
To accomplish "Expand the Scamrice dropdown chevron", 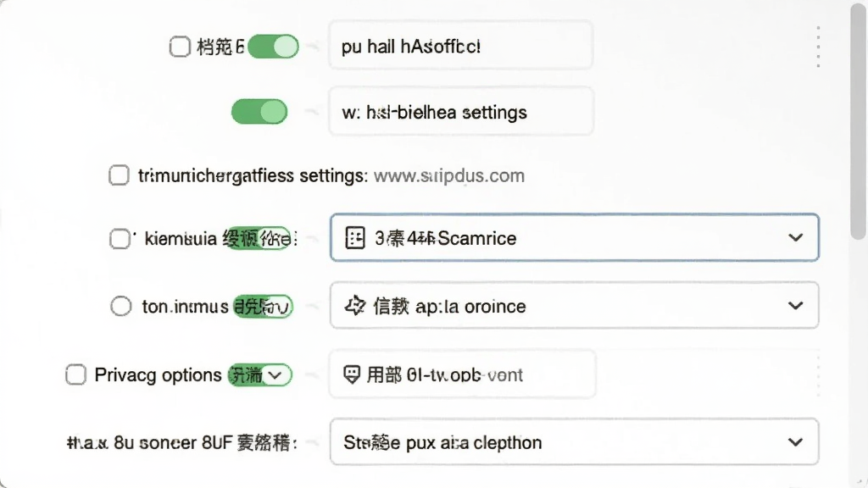I will (795, 237).
